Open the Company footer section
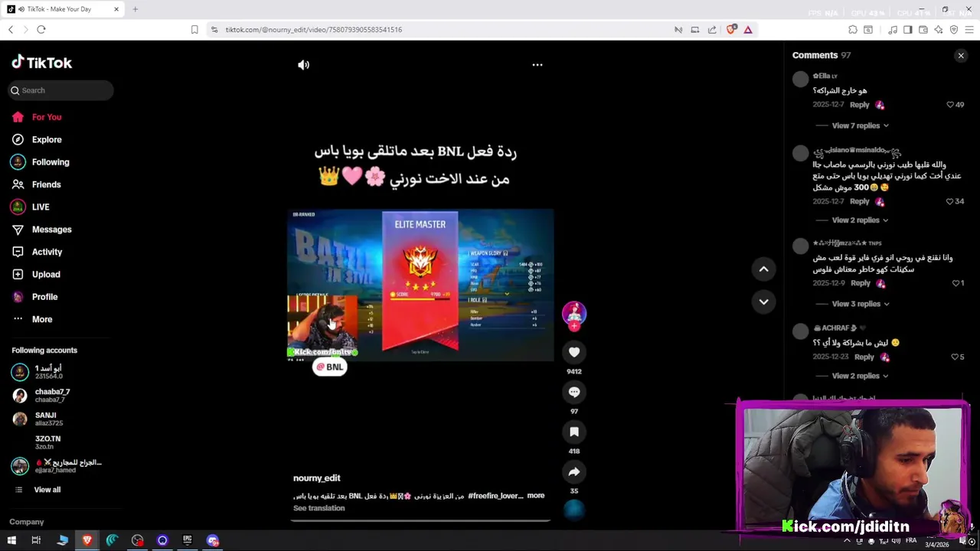Viewport: 980px width, 551px height. tap(27, 522)
